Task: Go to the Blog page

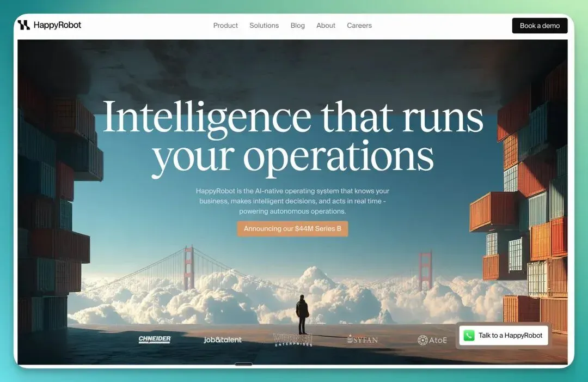Action: [x=298, y=26]
